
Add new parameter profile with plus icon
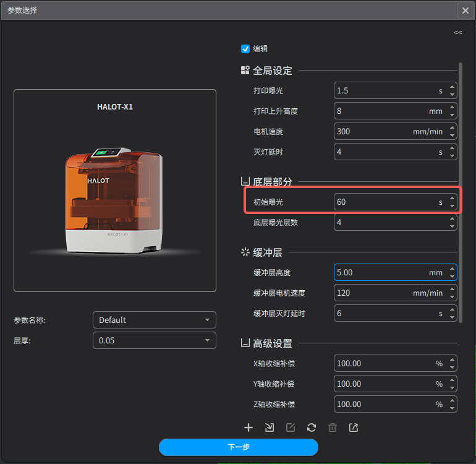[249, 427]
